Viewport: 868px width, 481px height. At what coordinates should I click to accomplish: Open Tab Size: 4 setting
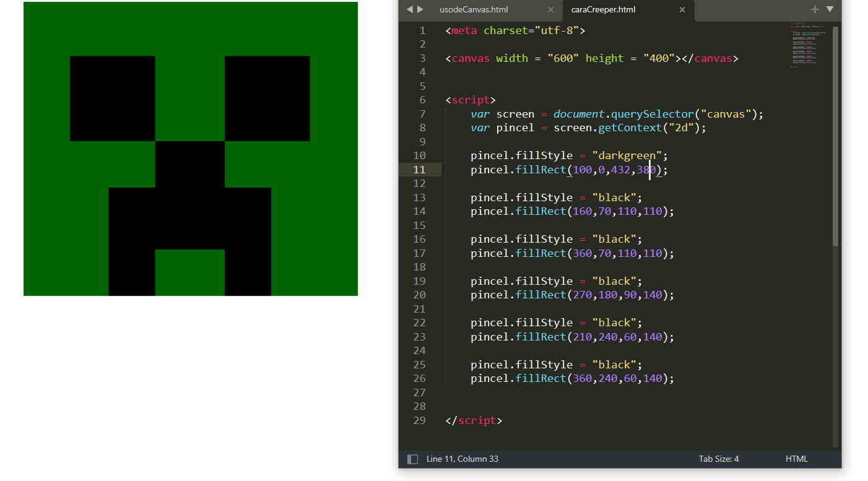719,459
